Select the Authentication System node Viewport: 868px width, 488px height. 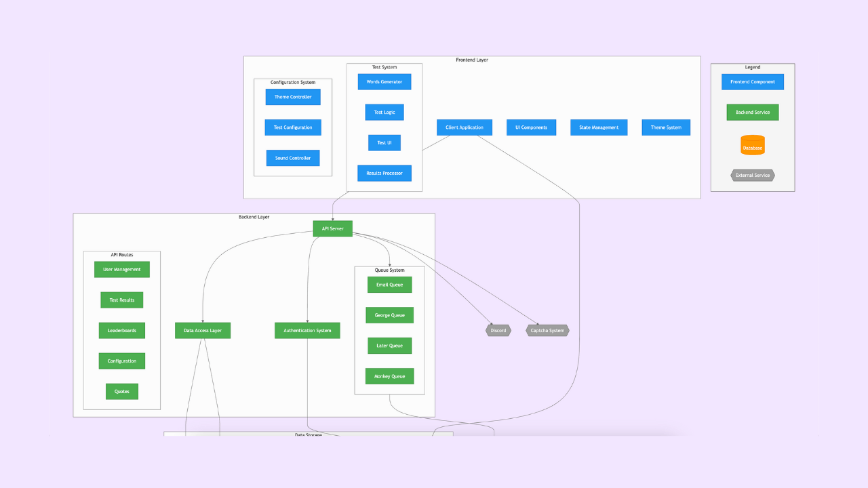[x=307, y=330]
